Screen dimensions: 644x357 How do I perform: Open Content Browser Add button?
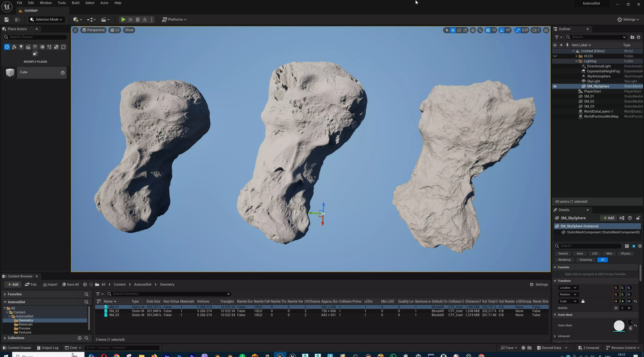13,285
